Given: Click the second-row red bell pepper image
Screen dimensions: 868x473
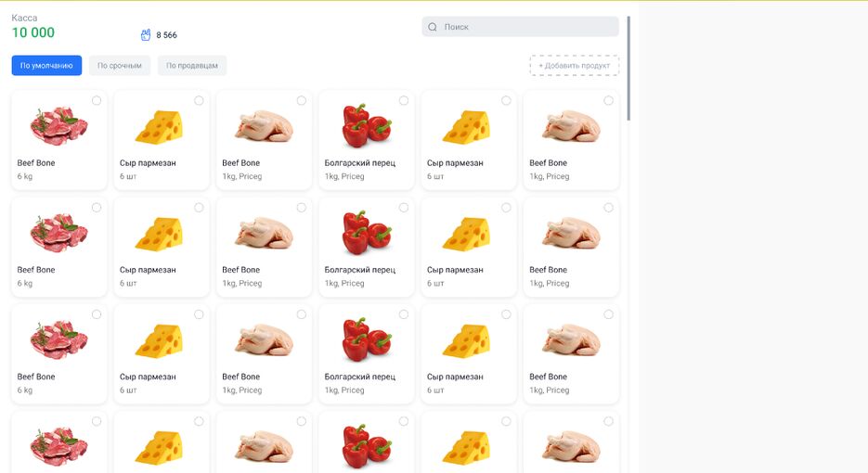Looking at the screenshot, I should pyautogui.click(x=366, y=232).
